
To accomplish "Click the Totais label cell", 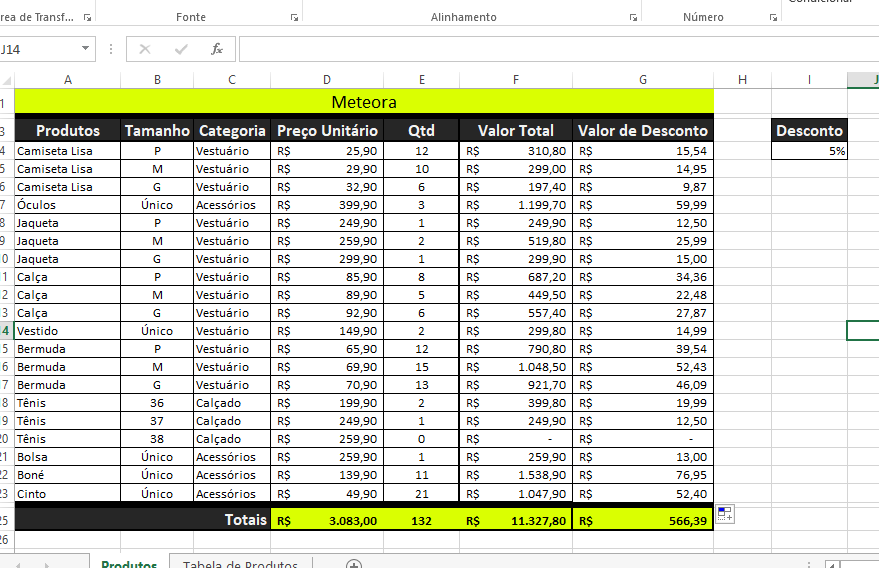I will [x=142, y=520].
